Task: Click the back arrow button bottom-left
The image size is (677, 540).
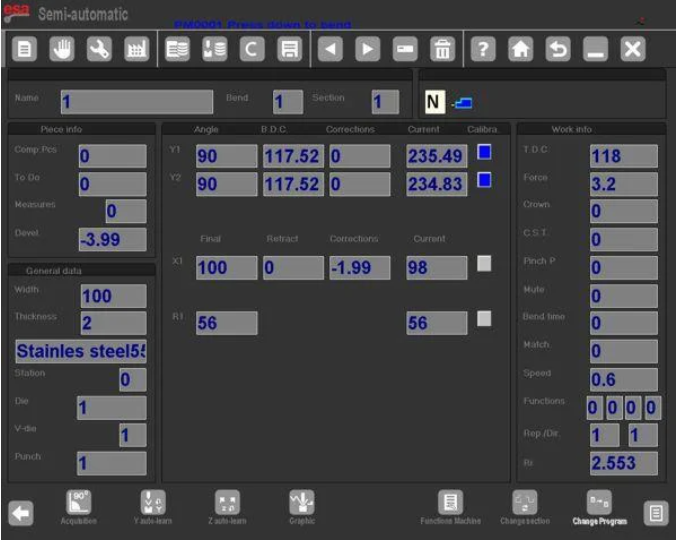Action: pyautogui.click(x=21, y=513)
